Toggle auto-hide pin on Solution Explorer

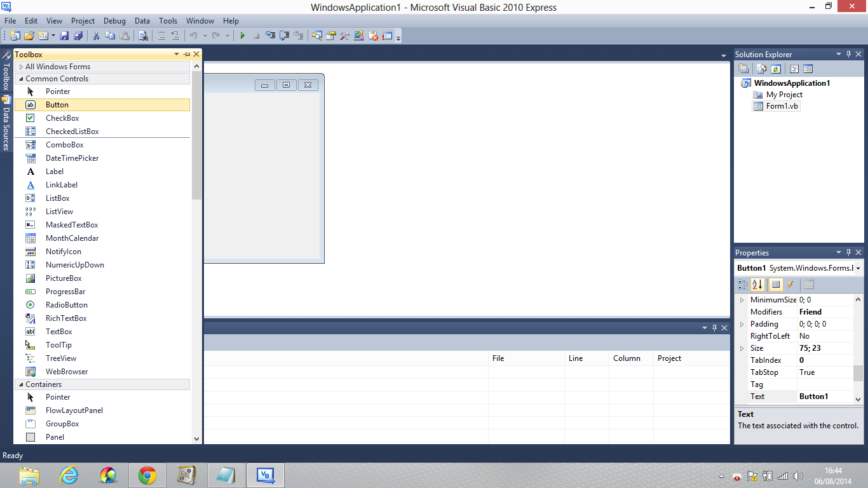(848, 55)
